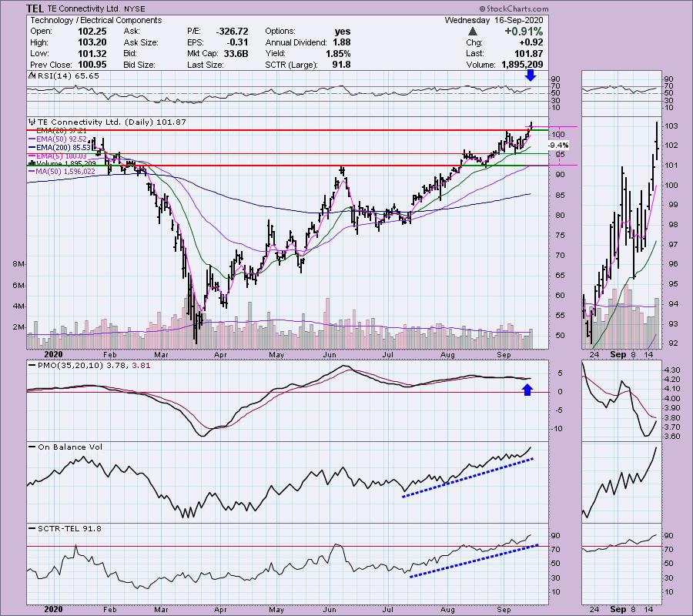Viewport: 693px width, 616px height.
Task: Click the Ask Size label
Action: point(141,42)
